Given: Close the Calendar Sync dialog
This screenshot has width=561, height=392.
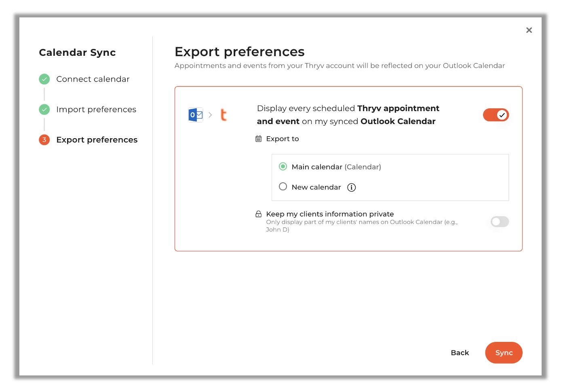Looking at the screenshot, I should [529, 30].
